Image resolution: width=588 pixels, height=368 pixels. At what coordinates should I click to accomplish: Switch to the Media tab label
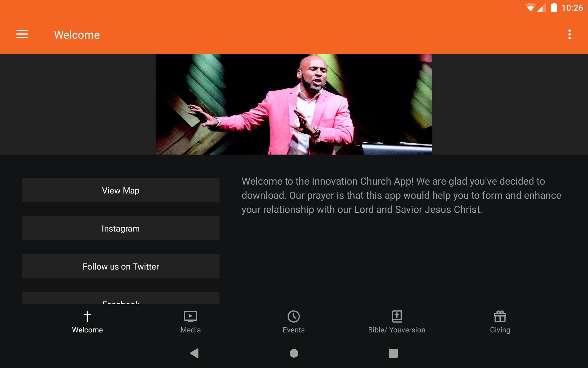(x=190, y=330)
